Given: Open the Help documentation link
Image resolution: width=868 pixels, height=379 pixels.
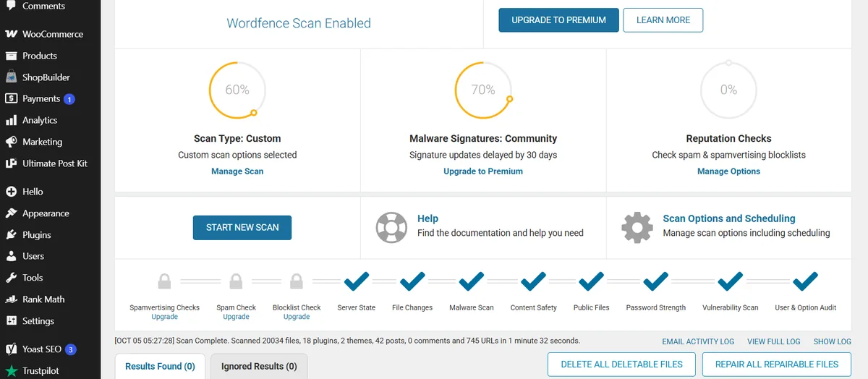Looking at the screenshot, I should [427, 218].
